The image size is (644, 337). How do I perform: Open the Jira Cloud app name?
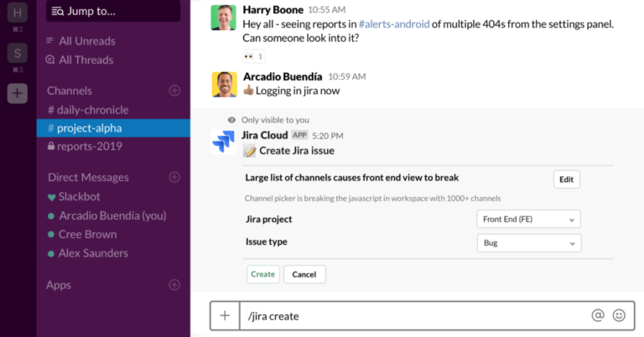click(264, 135)
